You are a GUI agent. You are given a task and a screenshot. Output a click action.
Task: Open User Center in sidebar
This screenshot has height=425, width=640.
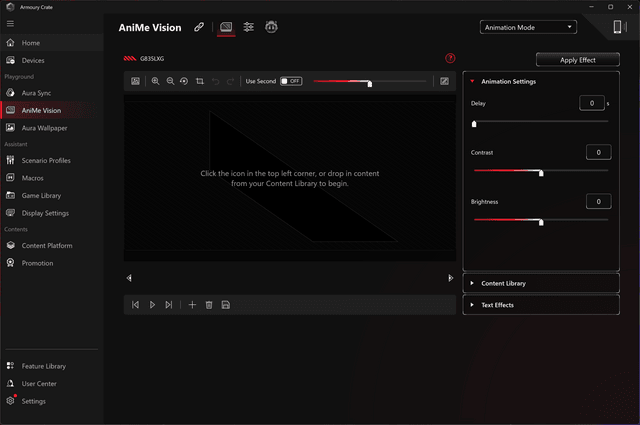[52, 384]
